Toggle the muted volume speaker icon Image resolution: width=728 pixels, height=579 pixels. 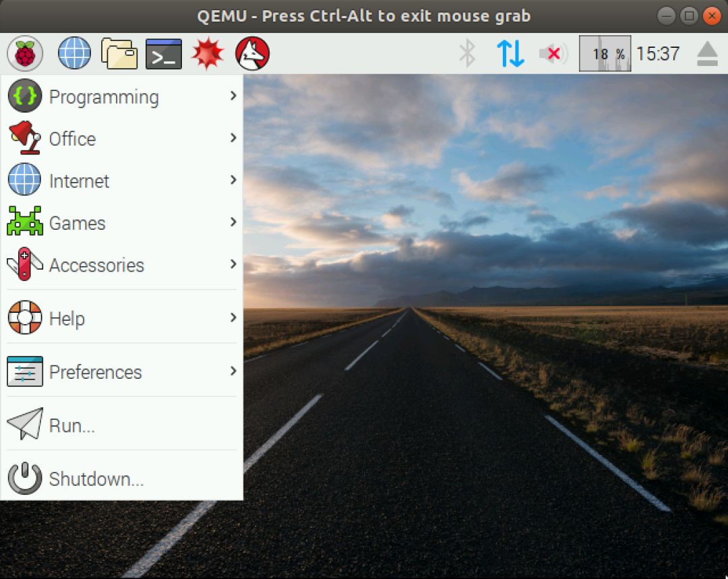(x=553, y=54)
